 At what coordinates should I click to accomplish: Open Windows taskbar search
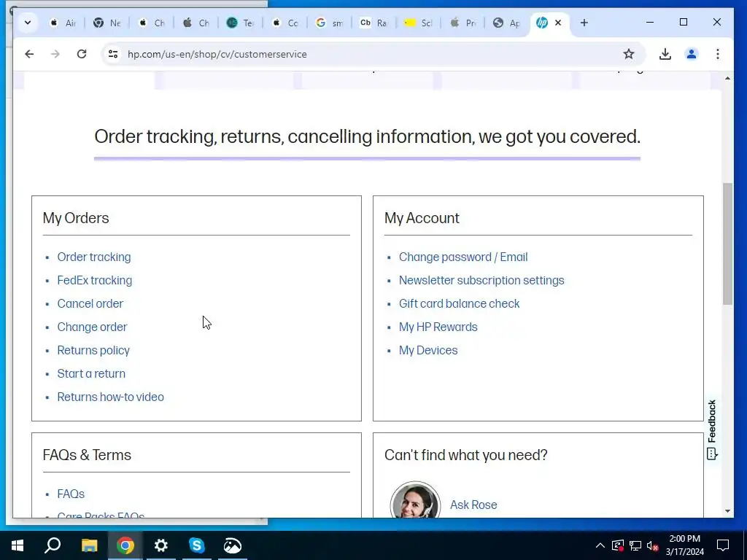(53, 545)
